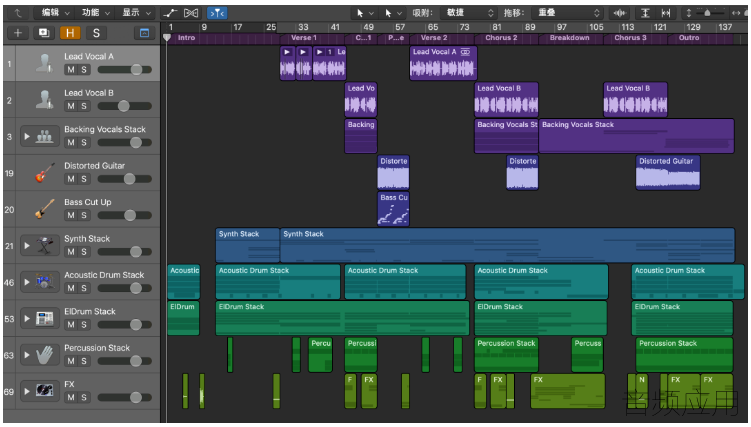Click the blue track header options icon
This screenshot has width=751, height=427.
[144, 33]
